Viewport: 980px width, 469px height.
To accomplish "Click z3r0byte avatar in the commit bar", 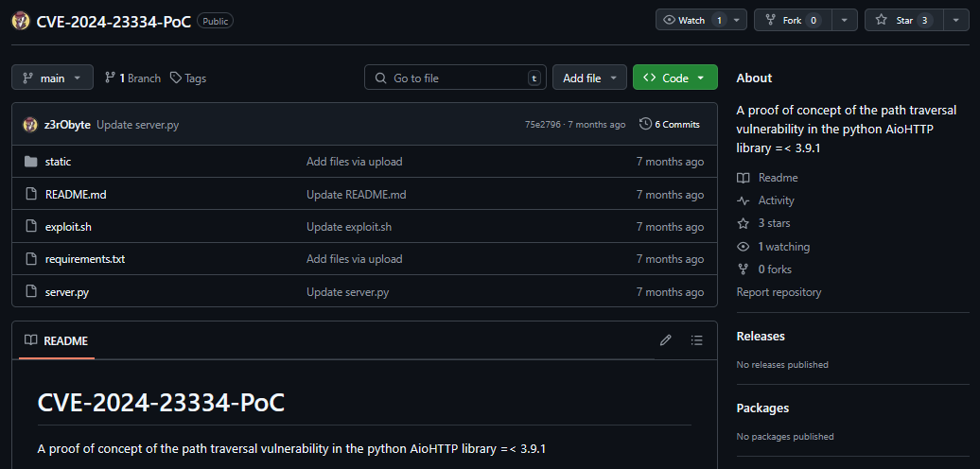I will click(x=30, y=124).
